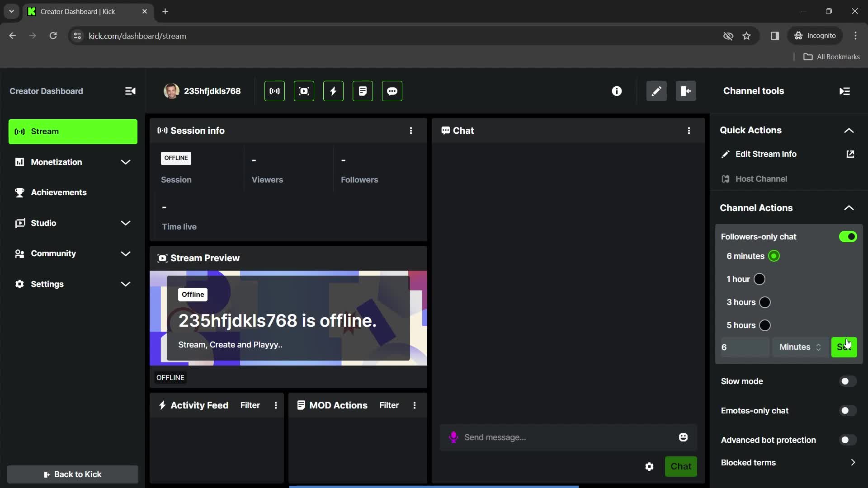868x488 pixels.
Task: Open the emoji picker in chat input
Action: (x=683, y=437)
